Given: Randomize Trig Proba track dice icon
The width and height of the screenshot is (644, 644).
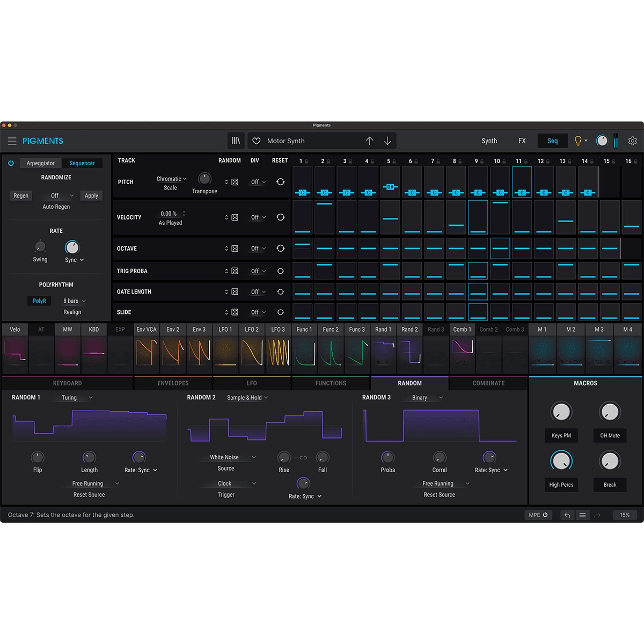Looking at the screenshot, I should (235, 271).
